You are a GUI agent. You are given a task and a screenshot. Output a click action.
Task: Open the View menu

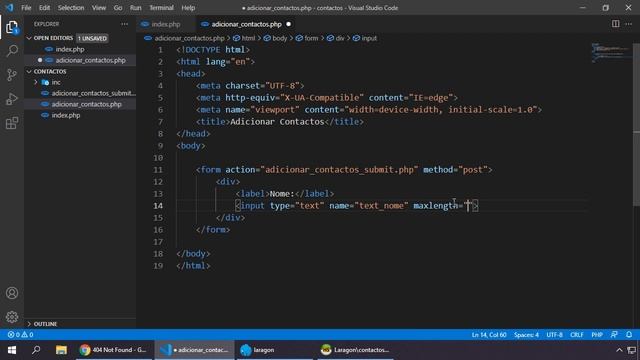click(x=99, y=7)
